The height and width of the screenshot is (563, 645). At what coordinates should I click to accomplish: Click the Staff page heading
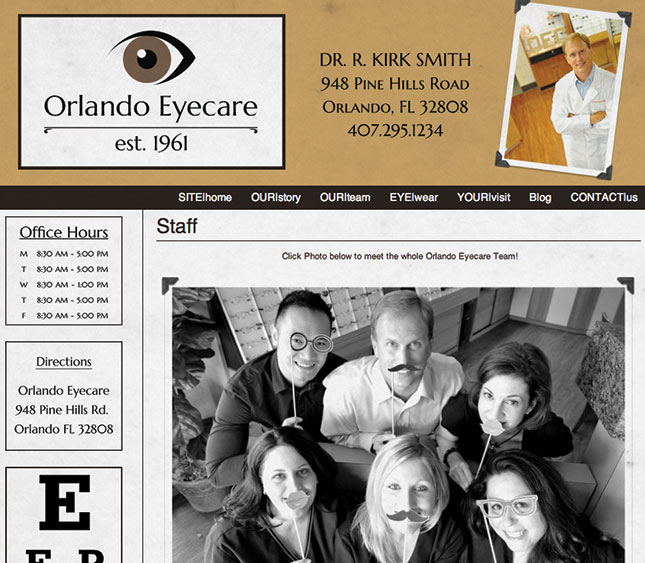[x=177, y=226]
